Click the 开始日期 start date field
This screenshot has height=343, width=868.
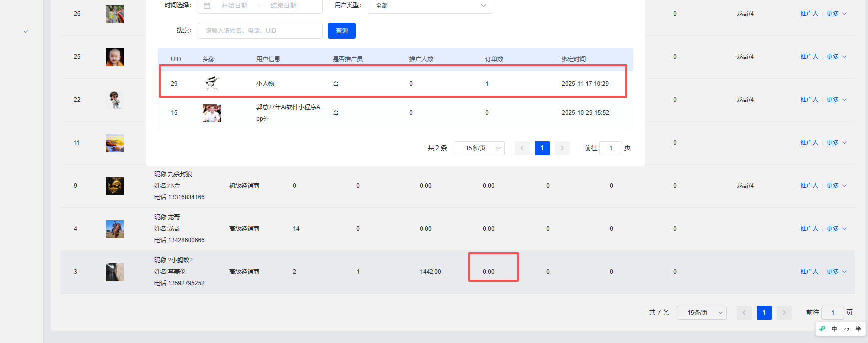click(234, 6)
